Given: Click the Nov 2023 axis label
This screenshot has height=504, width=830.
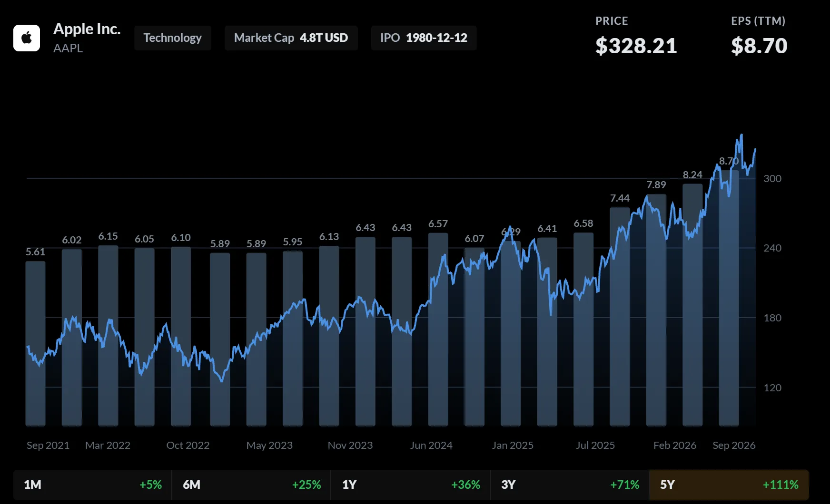Looking at the screenshot, I should (x=350, y=446).
